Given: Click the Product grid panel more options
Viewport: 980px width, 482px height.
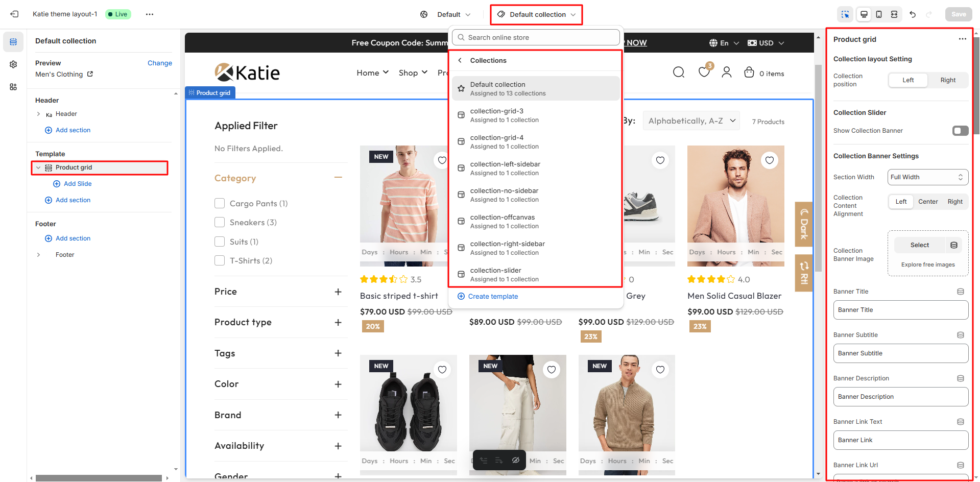Looking at the screenshot, I should point(962,39).
